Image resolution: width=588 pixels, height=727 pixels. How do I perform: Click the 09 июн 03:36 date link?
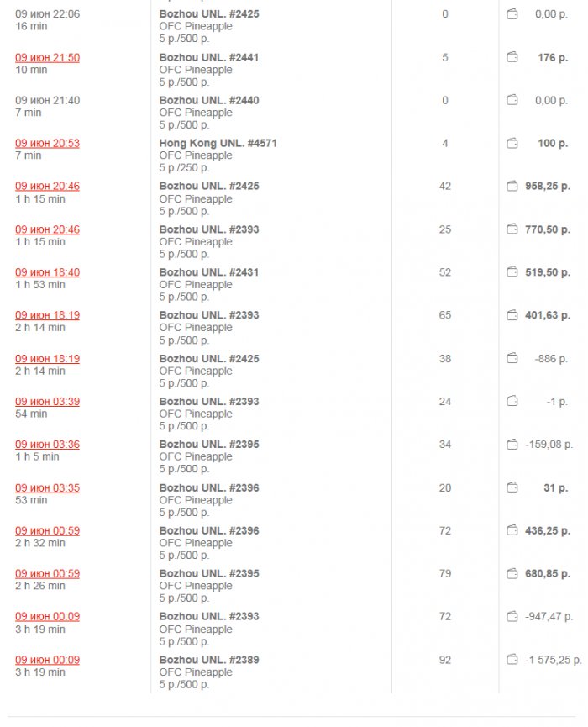point(48,445)
